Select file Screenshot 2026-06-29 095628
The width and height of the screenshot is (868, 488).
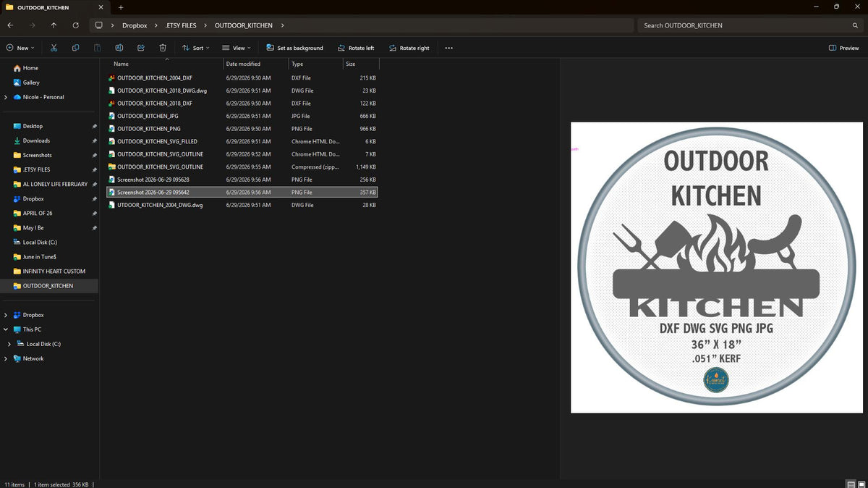[242, 180]
